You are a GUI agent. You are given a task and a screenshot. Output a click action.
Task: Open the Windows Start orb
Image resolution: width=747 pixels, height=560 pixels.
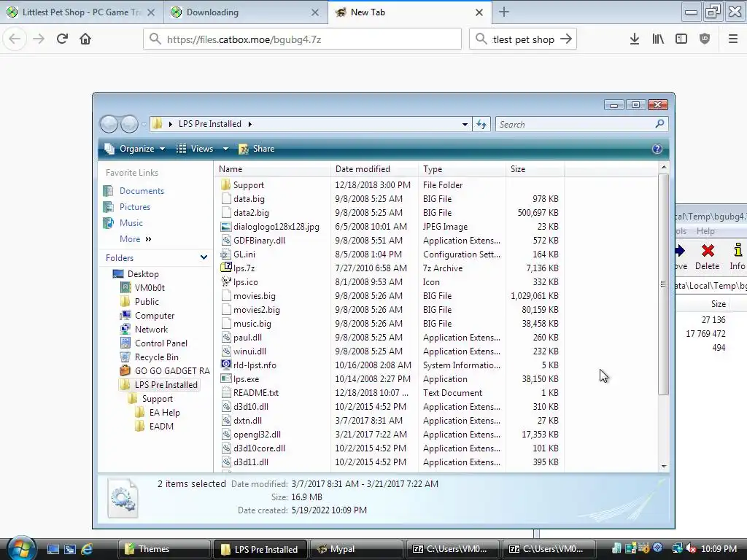[x=21, y=548]
